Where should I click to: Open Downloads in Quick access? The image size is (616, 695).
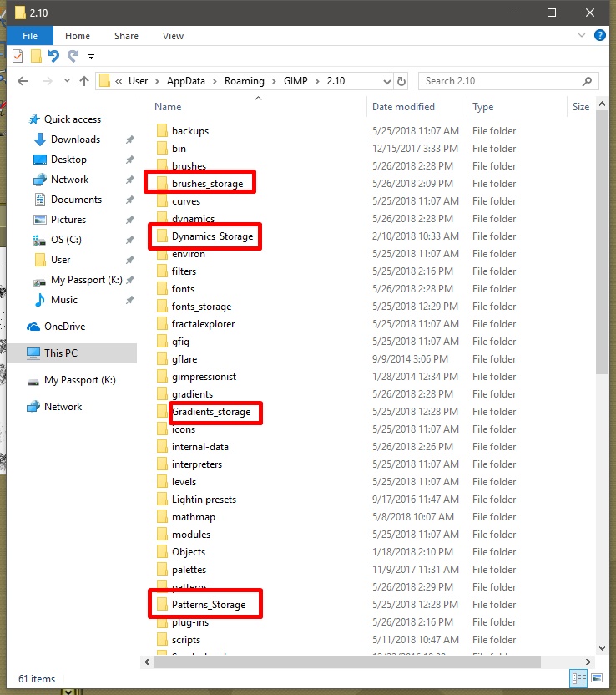(75, 140)
